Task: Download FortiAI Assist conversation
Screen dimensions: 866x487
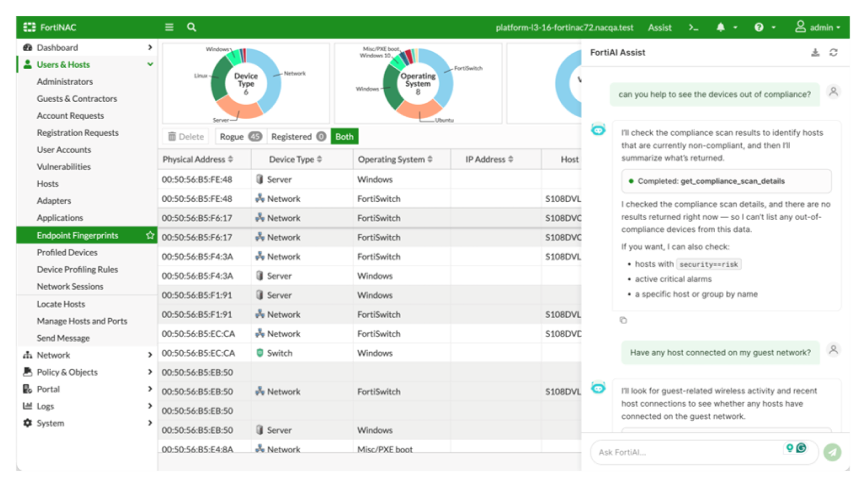Action: [815, 52]
